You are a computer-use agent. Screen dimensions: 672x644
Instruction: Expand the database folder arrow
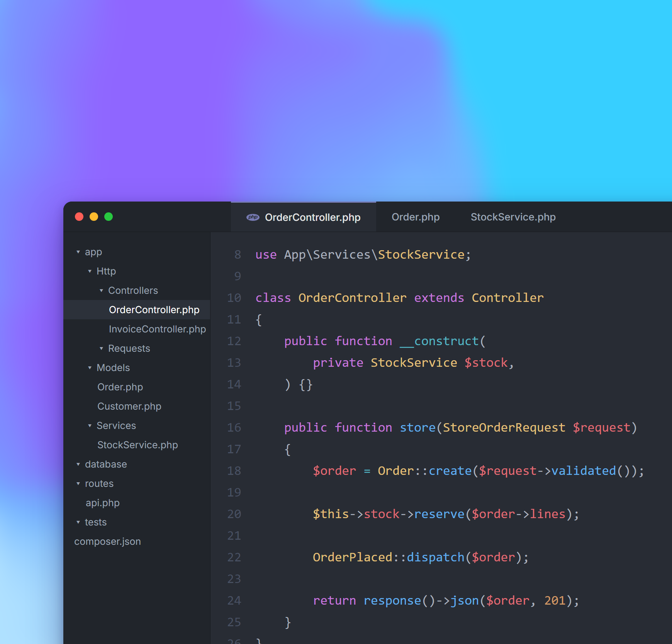point(78,464)
